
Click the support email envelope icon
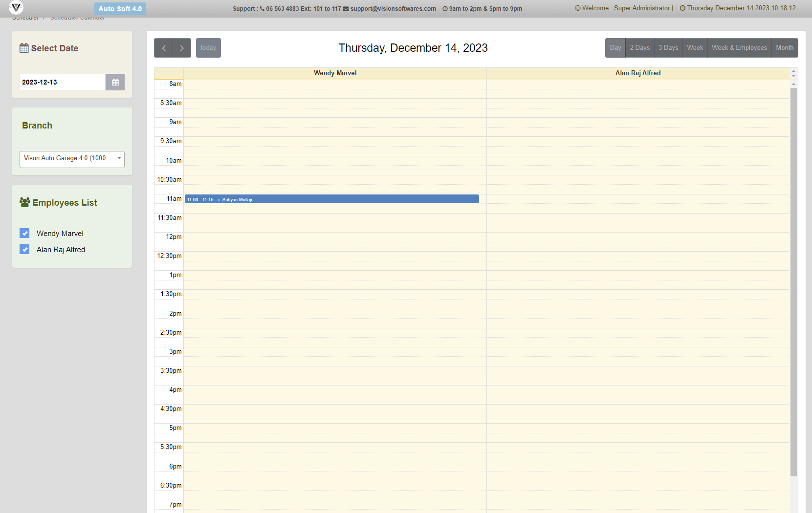click(x=346, y=9)
